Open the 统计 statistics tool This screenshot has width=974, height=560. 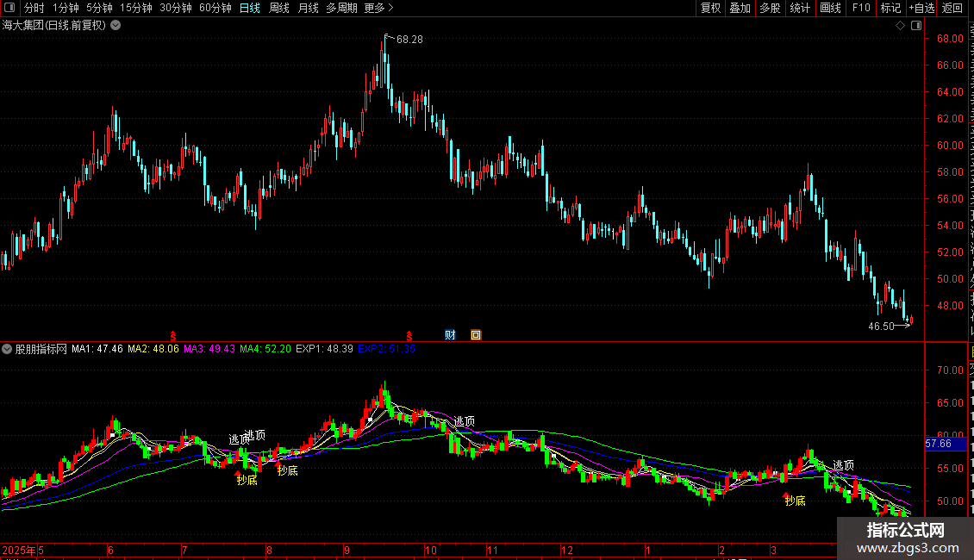click(800, 8)
